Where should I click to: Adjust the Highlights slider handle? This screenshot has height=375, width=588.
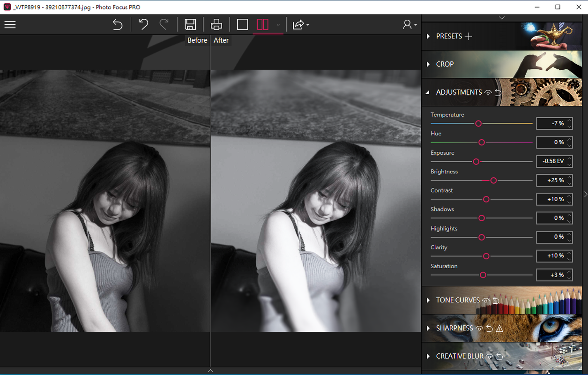point(481,237)
